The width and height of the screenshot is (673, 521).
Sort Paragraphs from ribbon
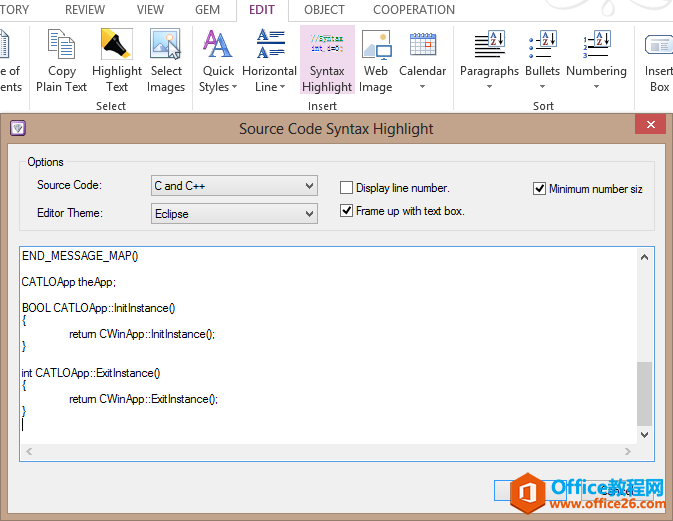coord(489,61)
